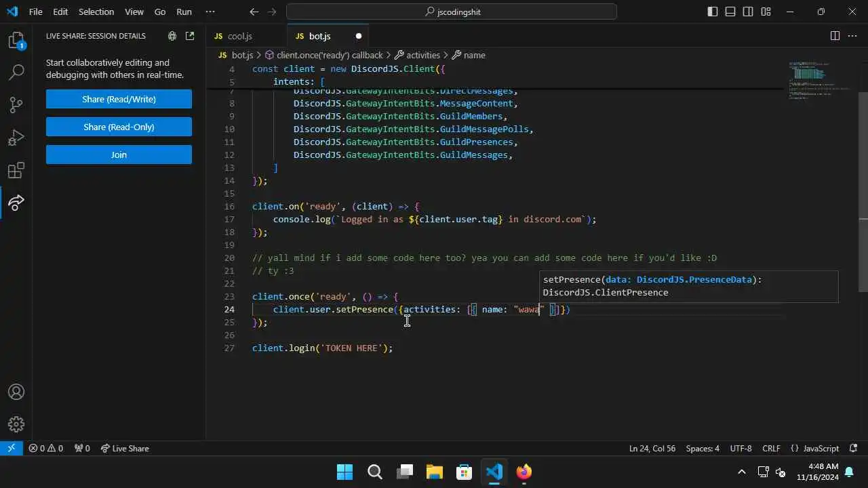Click the code minimap
868x488 pixels.
pyautogui.click(x=821, y=81)
